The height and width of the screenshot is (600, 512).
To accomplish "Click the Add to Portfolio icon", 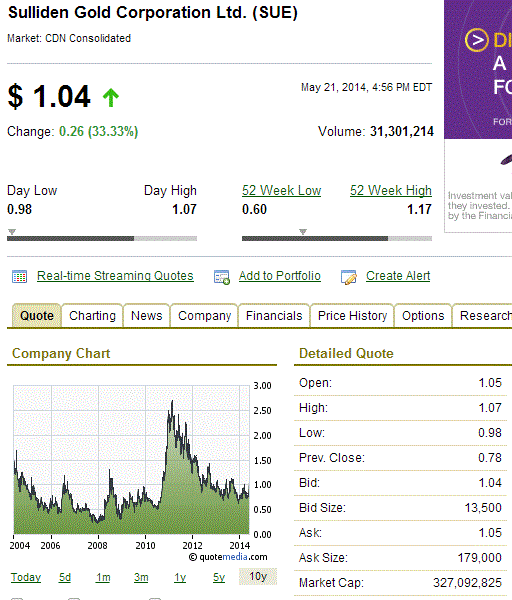I will click(222, 277).
